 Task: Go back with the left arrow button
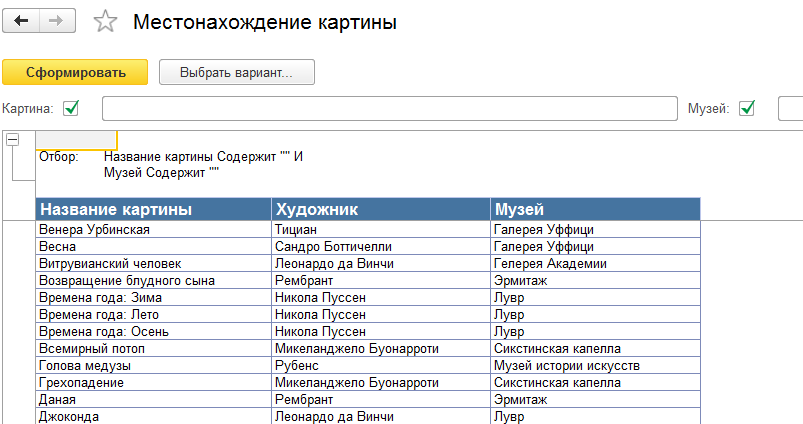(x=21, y=21)
